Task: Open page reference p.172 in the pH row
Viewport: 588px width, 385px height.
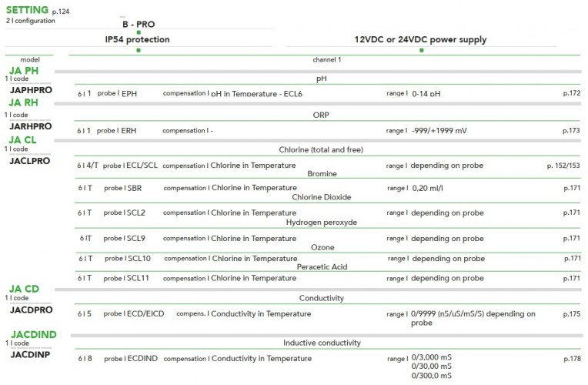Action: point(571,93)
